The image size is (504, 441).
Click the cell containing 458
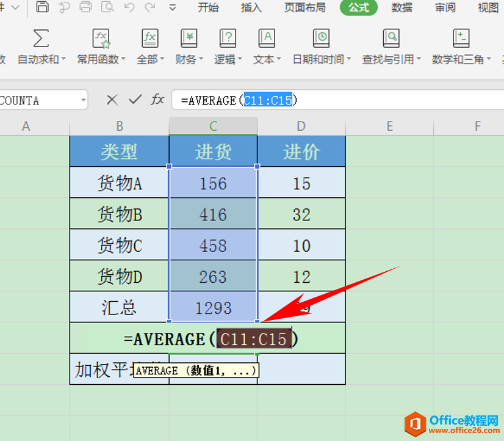tap(213, 245)
